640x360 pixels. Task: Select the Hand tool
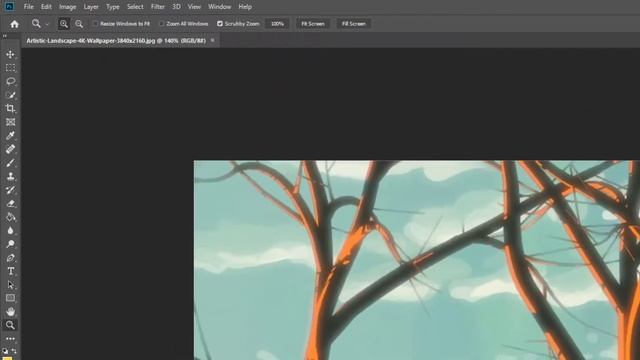pos(10,312)
